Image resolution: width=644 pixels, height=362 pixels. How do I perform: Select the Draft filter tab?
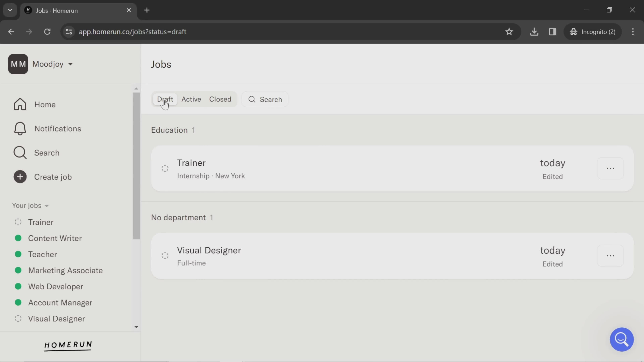coord(165,99)
